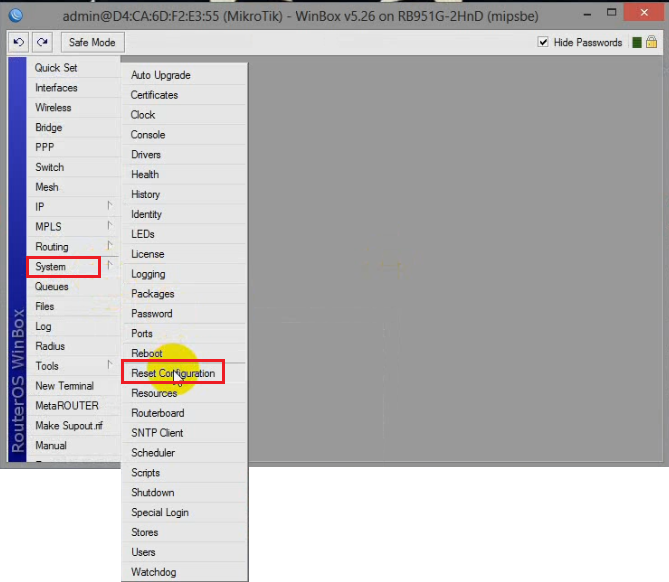
Task: Select the Mesh menu item
Action: (47, 187)
